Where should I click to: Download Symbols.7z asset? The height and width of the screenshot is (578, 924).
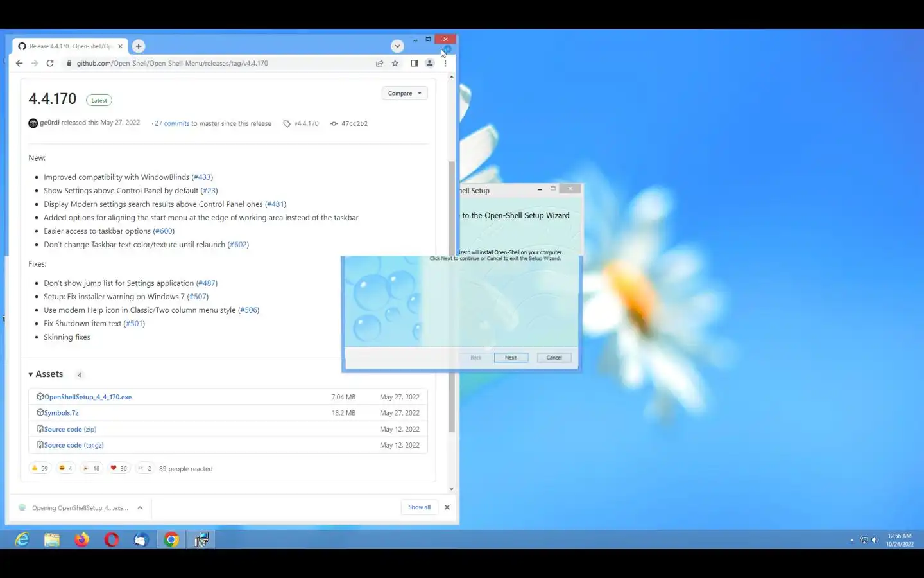61,413
